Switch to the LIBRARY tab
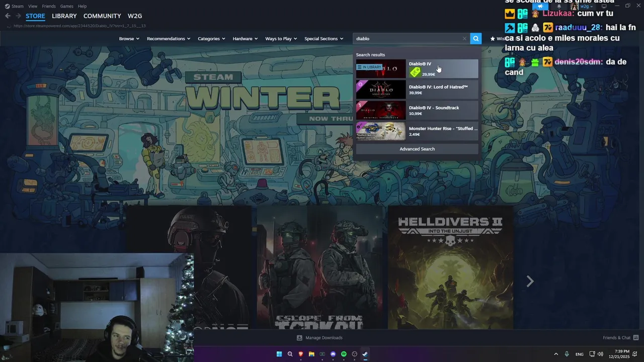644x362 pixels. [64, 16]
